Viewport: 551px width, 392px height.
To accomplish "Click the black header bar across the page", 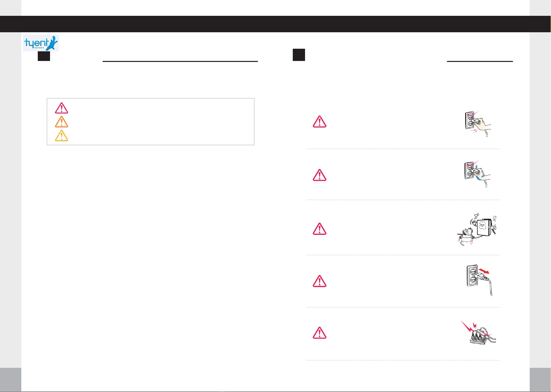I will [275, 24].
